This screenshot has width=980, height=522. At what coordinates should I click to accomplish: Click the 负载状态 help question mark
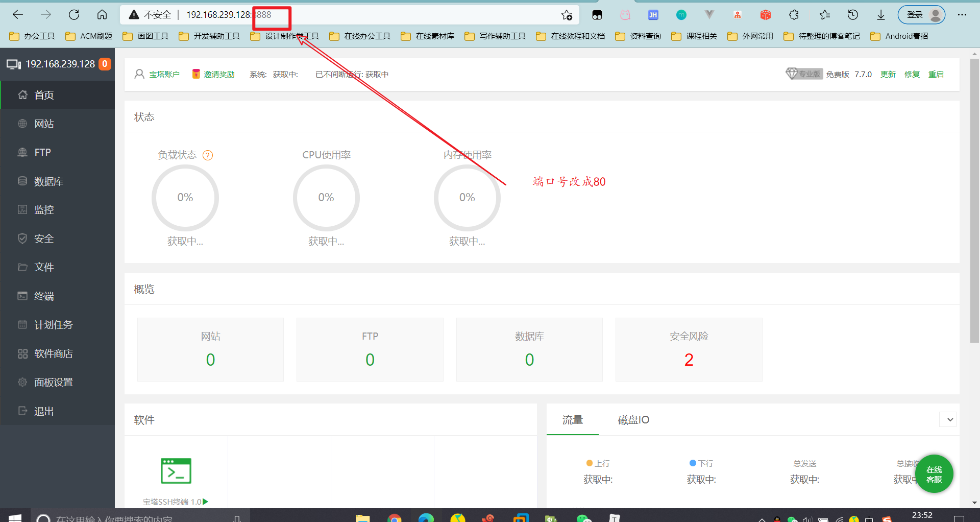click(208, 155)
